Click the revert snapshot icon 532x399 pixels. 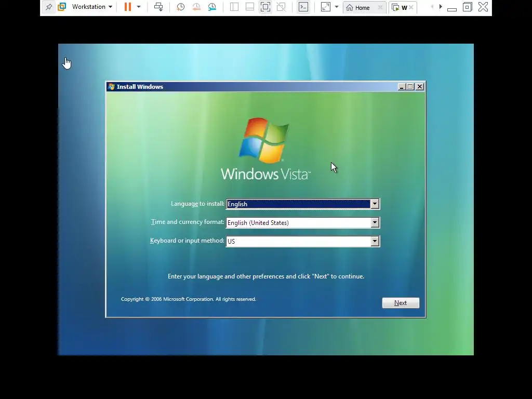coord(196,7)
